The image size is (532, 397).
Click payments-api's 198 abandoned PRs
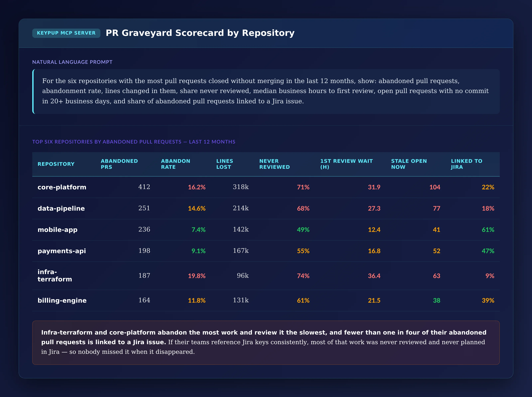click(x=144, y=251)
